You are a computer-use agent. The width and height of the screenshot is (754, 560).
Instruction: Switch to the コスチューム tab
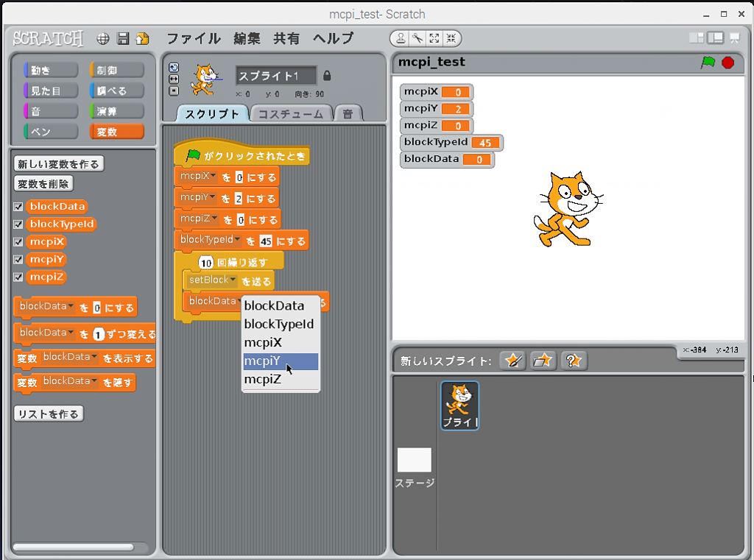(291, 114)
